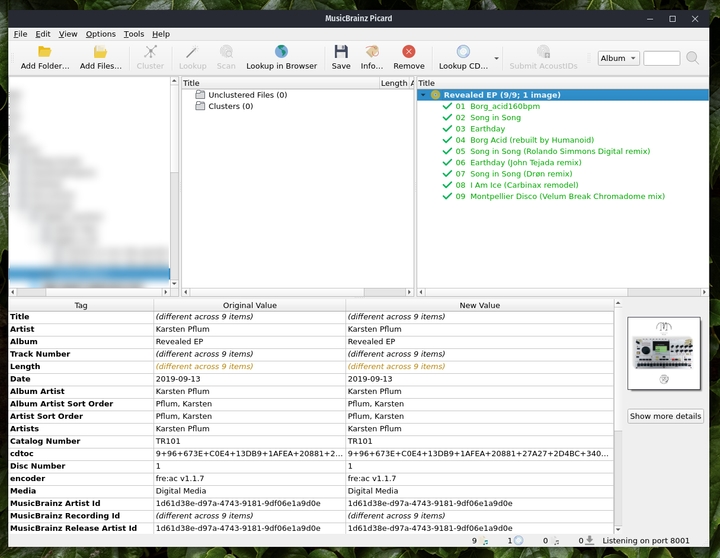Screen dimensions: 720x558
Task: Open the Options menu
Action: [x=101, y=34]
